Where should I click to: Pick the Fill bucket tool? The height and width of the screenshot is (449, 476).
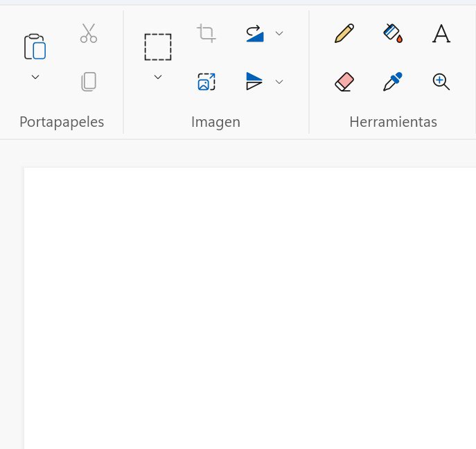pyautogui.click(x=393, y=33)
